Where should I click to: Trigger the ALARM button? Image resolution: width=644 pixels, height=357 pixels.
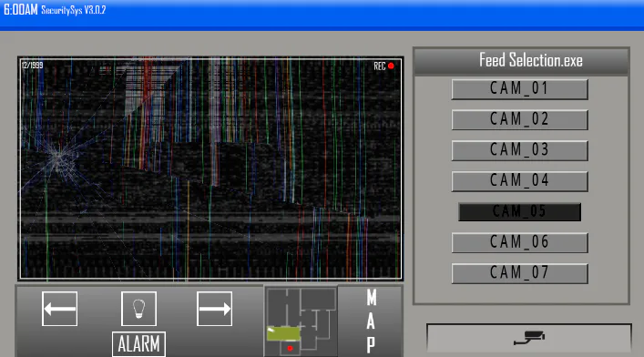138,344
